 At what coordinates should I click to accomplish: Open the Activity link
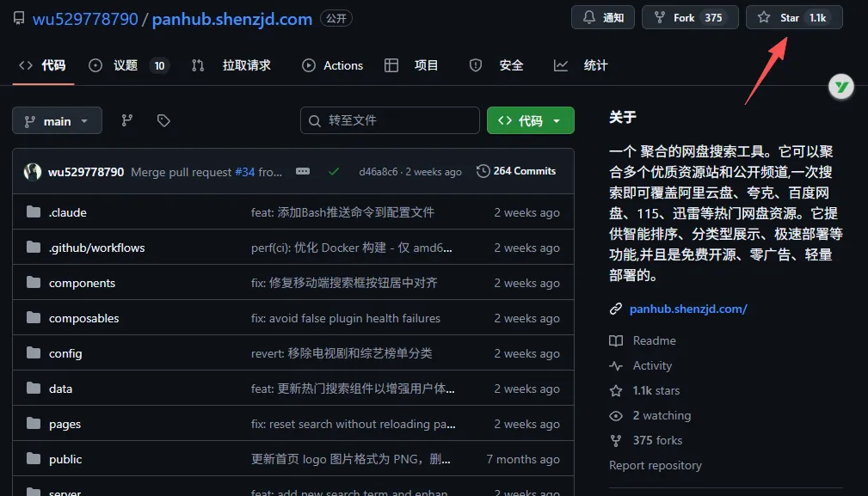pos(652,365)
